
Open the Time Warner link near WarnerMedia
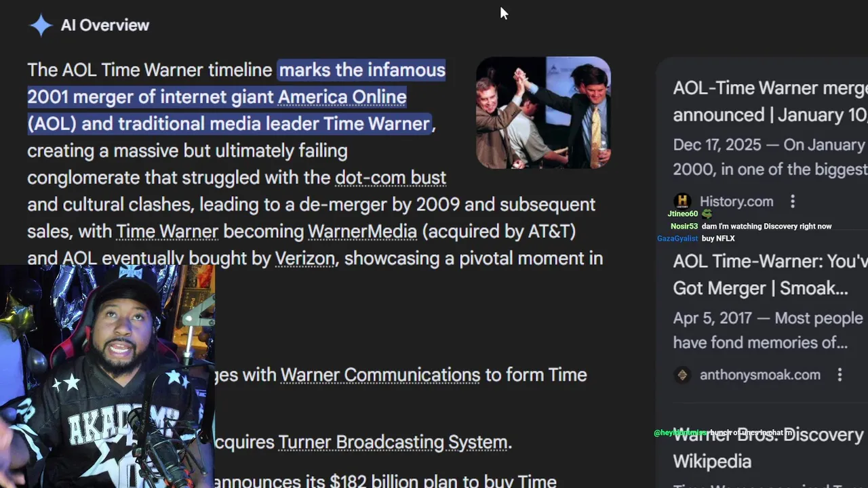(x=167, y=231)
